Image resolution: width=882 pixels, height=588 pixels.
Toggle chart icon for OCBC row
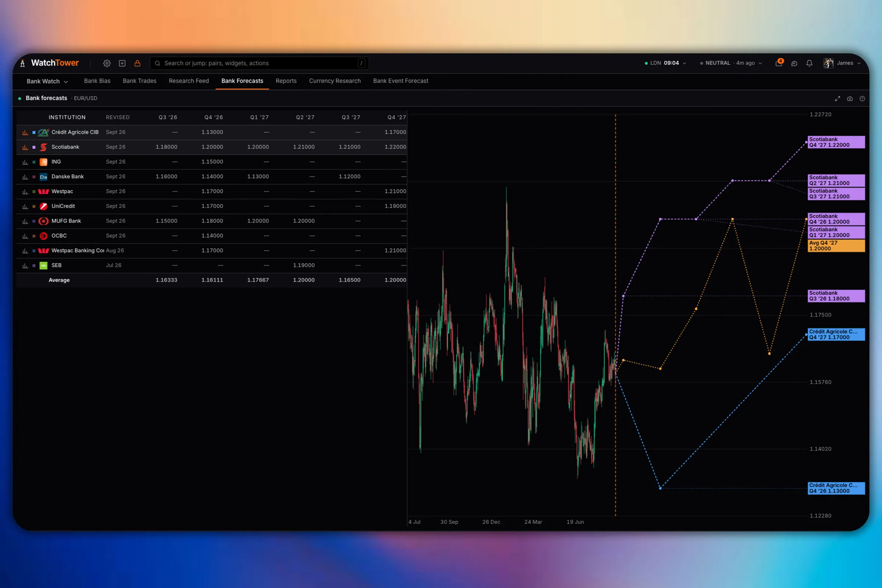25,236
